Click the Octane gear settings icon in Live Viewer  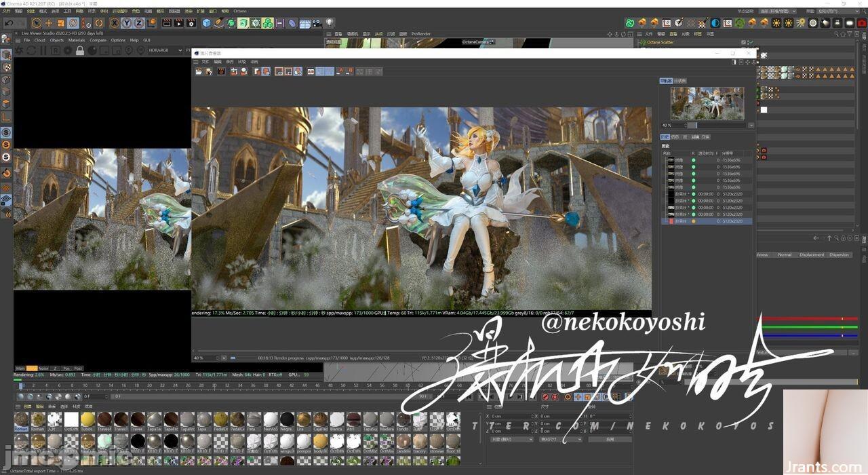(68, 50)
